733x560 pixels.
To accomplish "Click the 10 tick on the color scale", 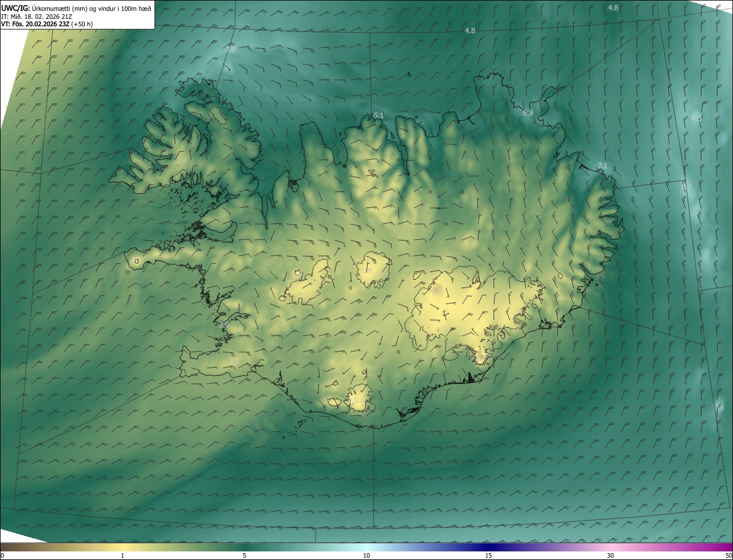I will click(366, 556).
